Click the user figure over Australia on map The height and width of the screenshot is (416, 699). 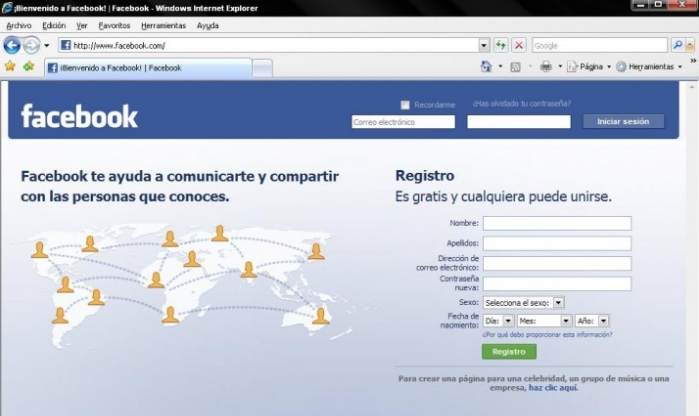pos(321,316)
